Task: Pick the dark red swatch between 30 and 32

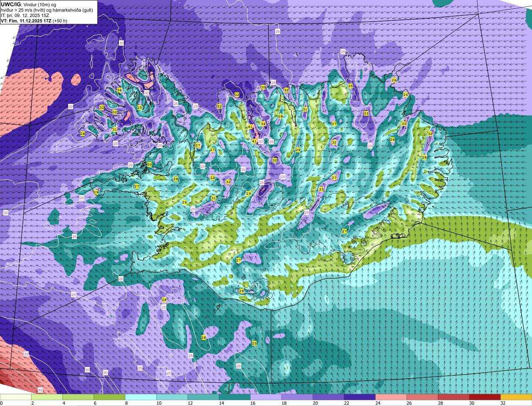Action: click(485, 397)
